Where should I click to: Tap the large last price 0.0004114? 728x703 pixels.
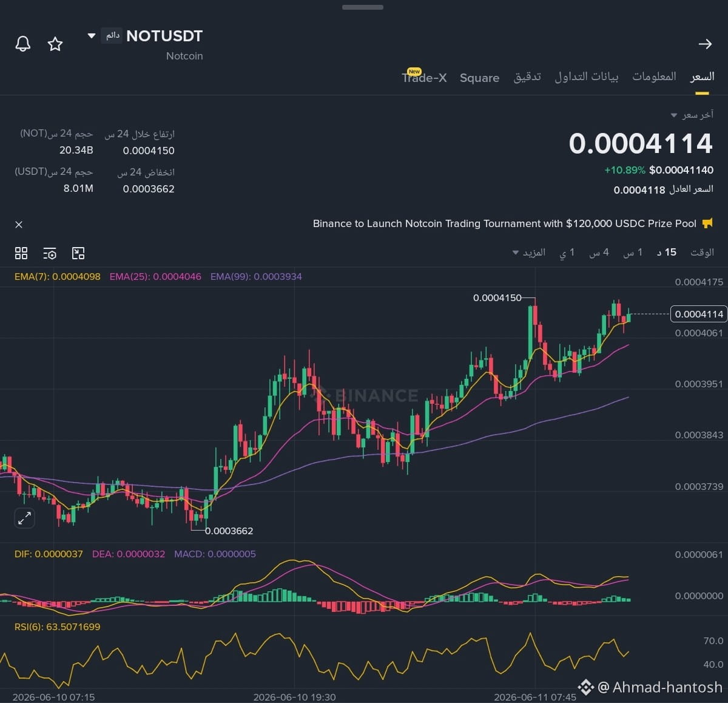tap(641, 143)
